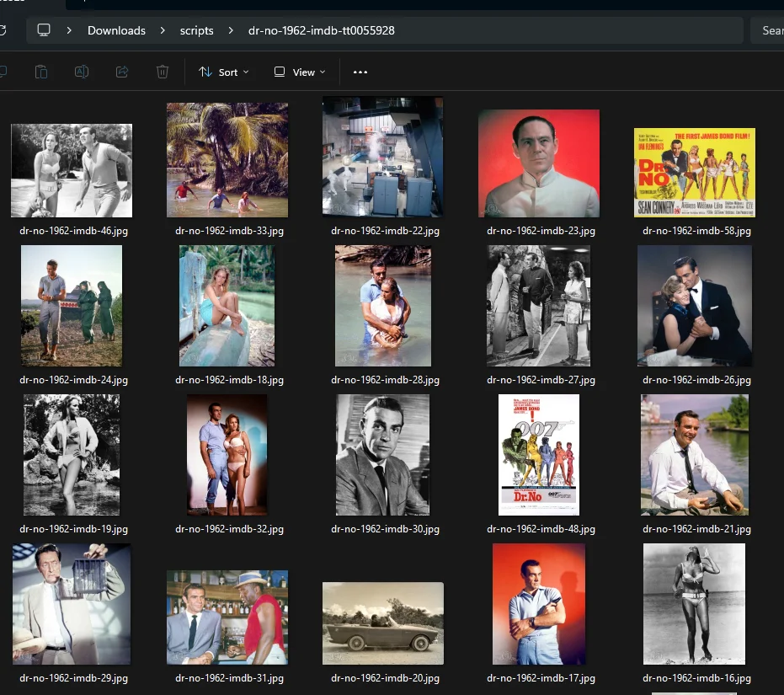This screenshot has width=784, height=695.
Task: Click the dr-no-1962-imdb-24.jpg file name label
Action: pyautogui.click(x=73, y=380)
